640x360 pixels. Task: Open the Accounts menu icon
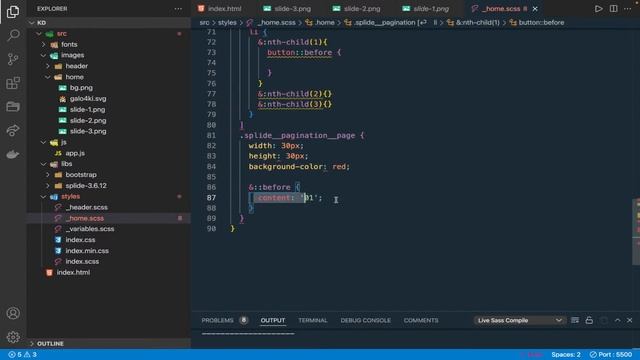[x=13, y=313]
